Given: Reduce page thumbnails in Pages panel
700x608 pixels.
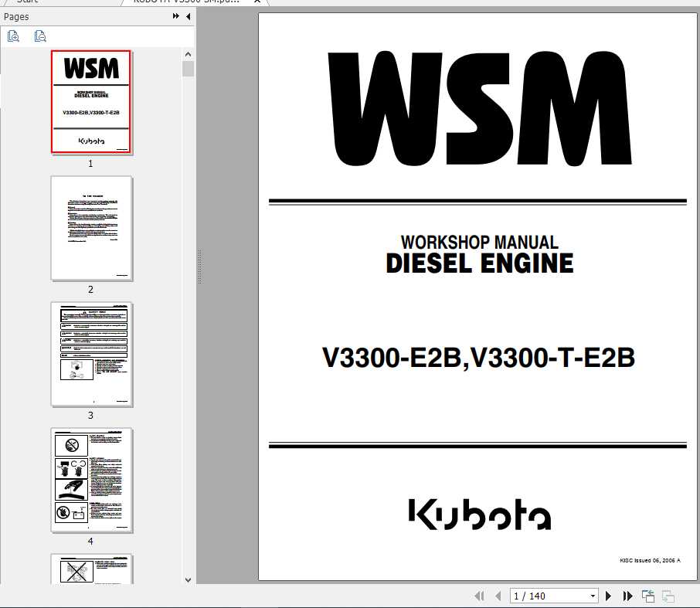Looking at the screenshot, I should pyautogui.click(x=39, y=36).
